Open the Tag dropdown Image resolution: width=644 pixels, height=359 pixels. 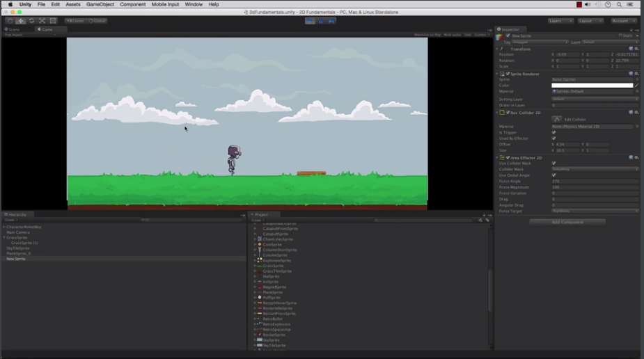tap(540, 42)
